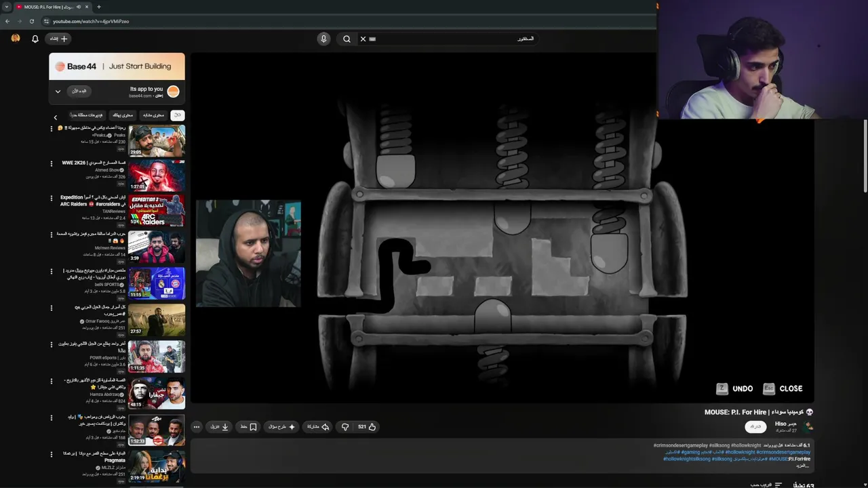Image resolution: width=868 pixels, height=488 pixels.
Task: Go forward in the browser
Action: 19,21
